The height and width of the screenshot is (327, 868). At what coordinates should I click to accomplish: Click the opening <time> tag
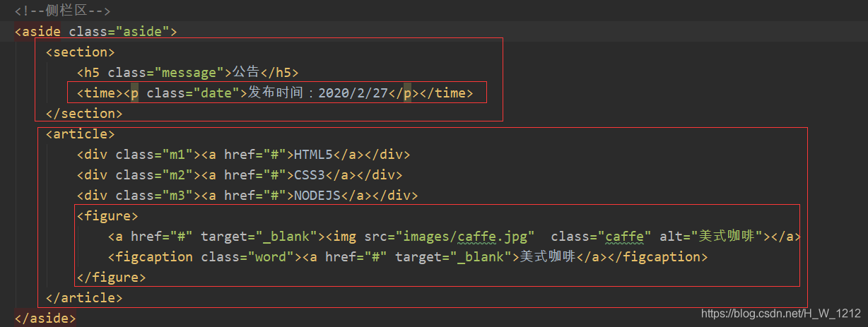pyautogui.click(x=100, y=93)
